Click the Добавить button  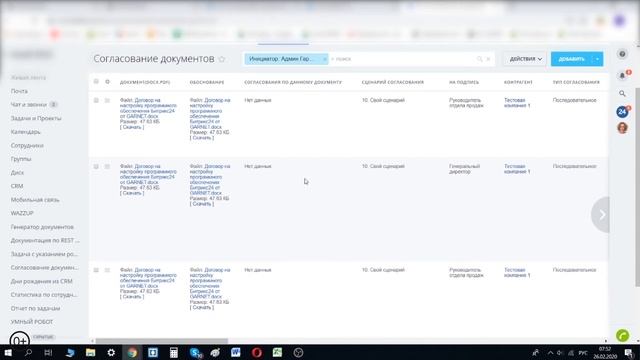point(571,59)
